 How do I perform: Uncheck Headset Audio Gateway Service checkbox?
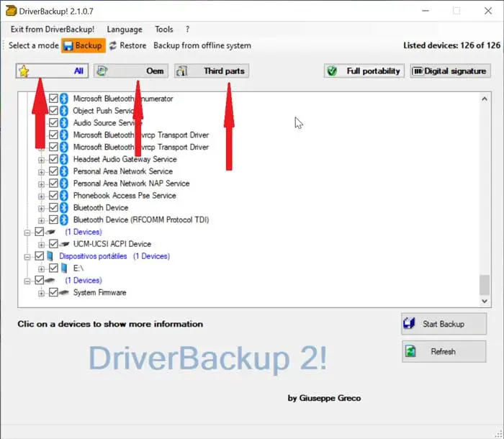pyautogui.click(x=53, y=159)
